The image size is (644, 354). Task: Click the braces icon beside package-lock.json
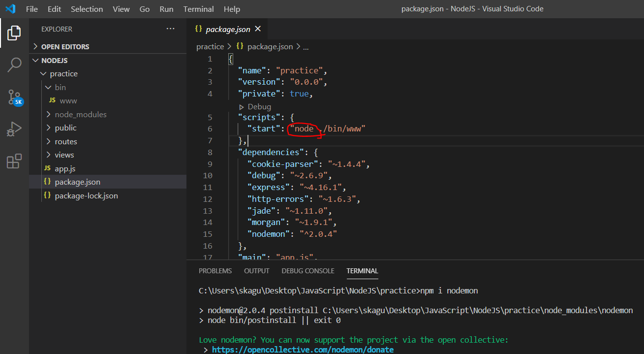coord(47,195)
